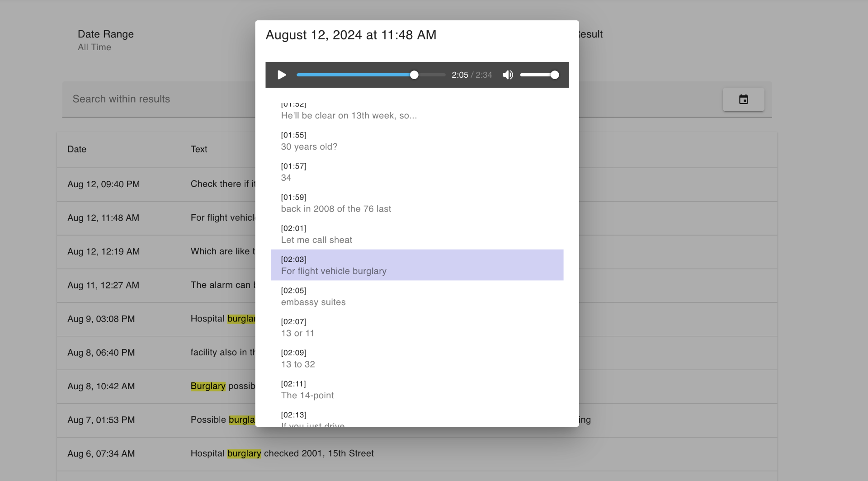The width and height of the screenshot is (868, 481).
Task: Mute the audio with speaker icon
Action: click(x=508, y=75)
